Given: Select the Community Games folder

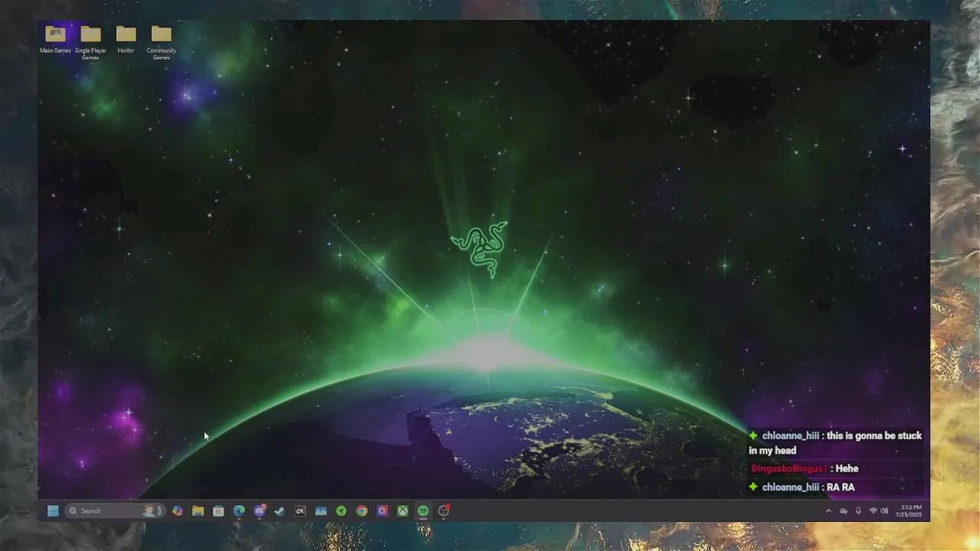Looking at the screenshot, I should click(161, 43).
